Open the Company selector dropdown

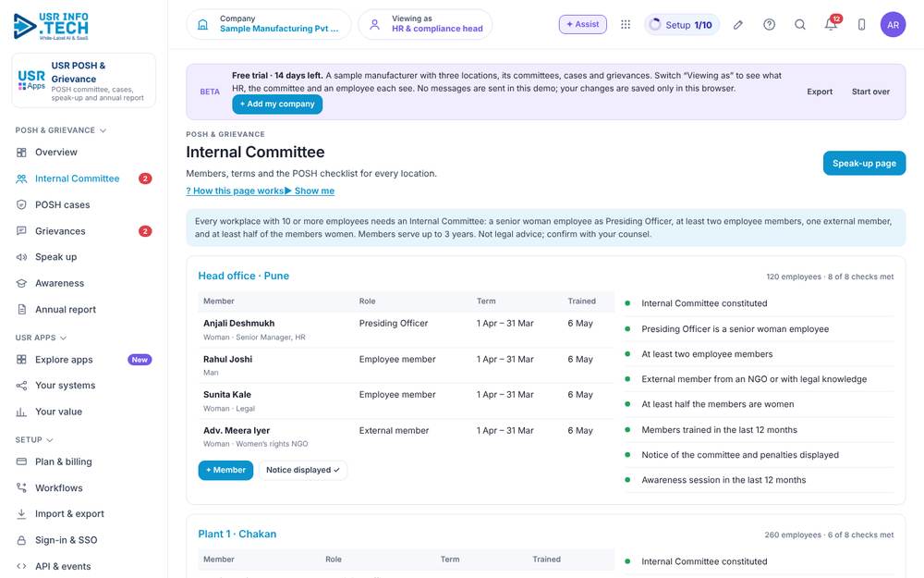(269, 24)
